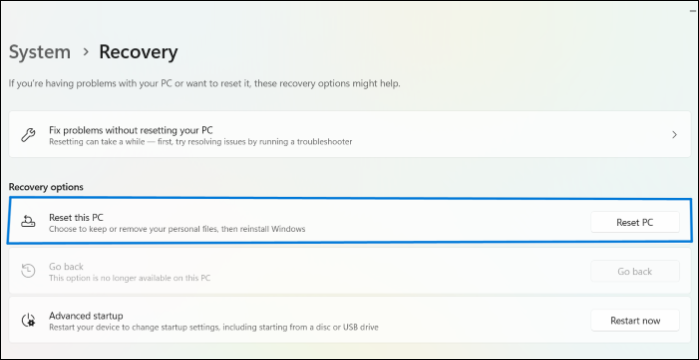Click breadcrumb arrow between System and Recovery
The width and height of the screenshot is (699, 360).
[86, 52]
